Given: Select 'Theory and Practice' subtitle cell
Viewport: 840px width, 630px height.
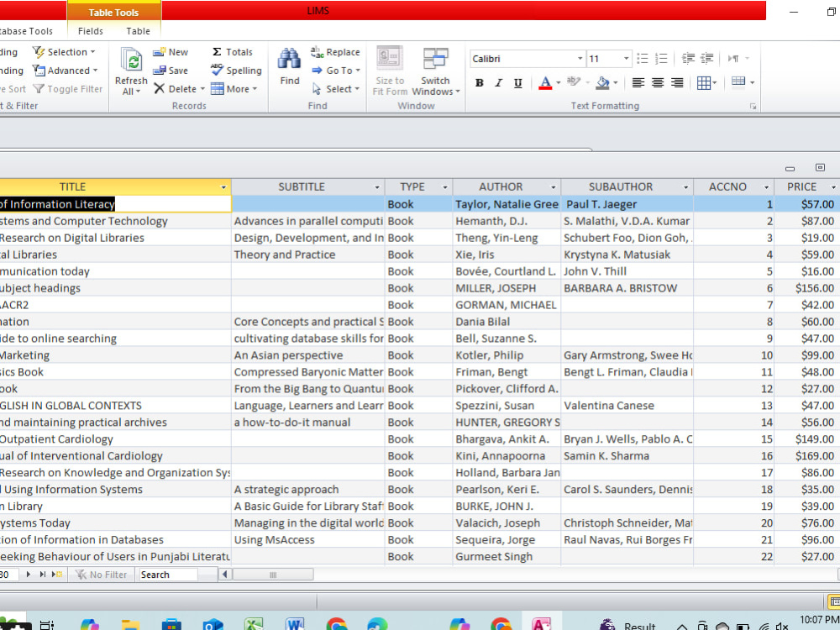Looking at the screenshot, I should (308, 255).
